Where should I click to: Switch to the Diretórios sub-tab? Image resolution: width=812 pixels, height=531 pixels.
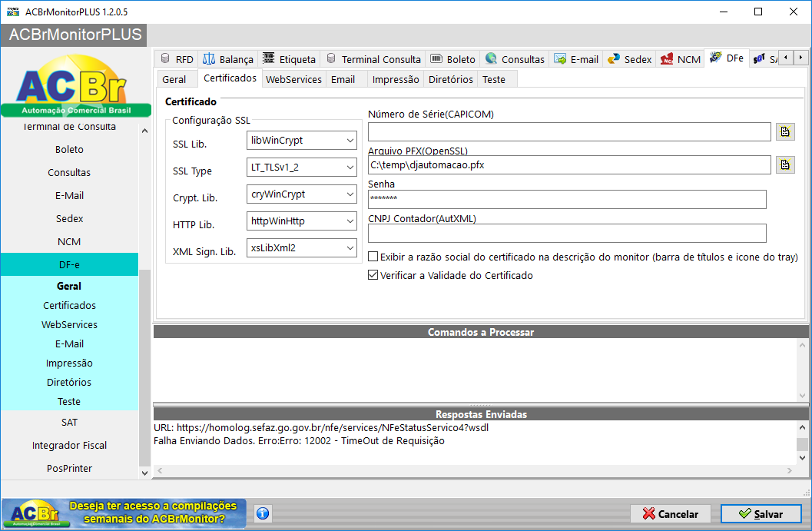point(450,80)
